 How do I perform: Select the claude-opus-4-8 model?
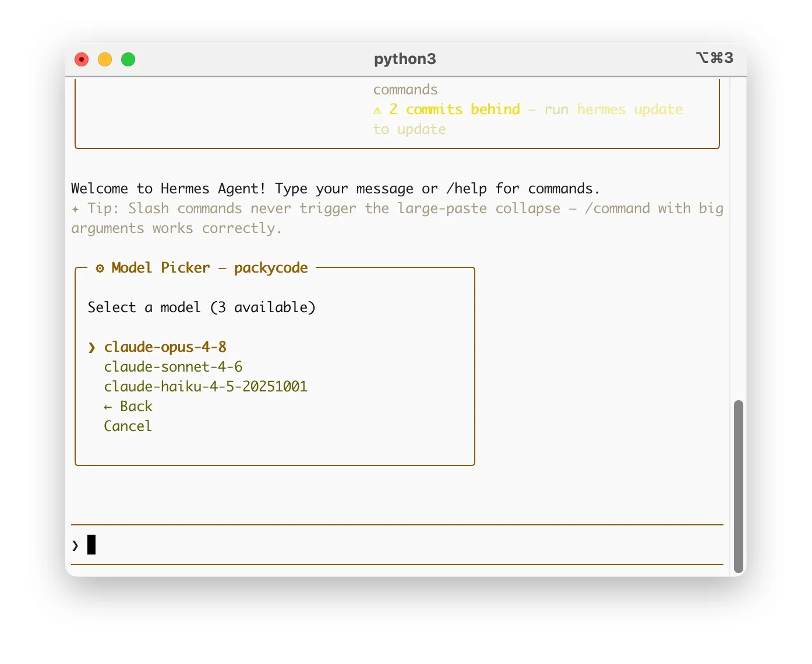pyautogui.click(x=165, y=347)
